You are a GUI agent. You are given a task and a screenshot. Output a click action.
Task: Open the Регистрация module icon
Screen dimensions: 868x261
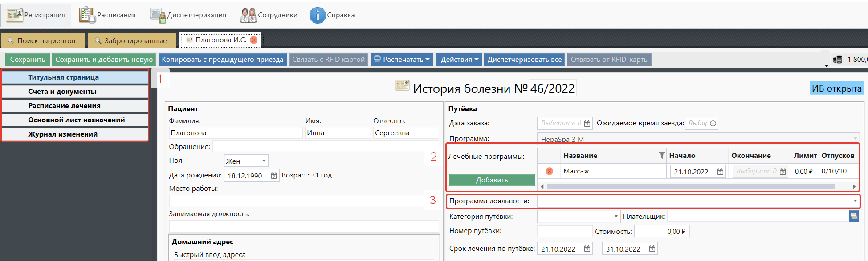tap(15, 15)
